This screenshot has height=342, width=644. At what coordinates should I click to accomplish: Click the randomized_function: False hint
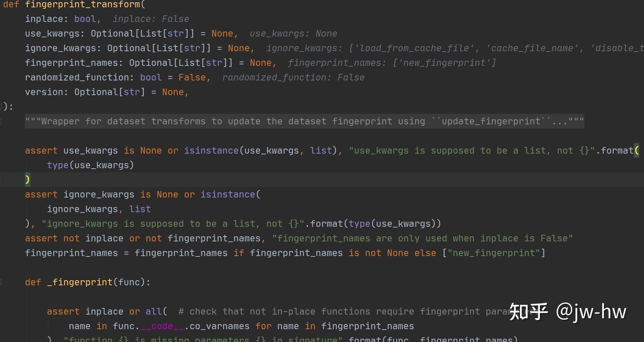point(293,77)
